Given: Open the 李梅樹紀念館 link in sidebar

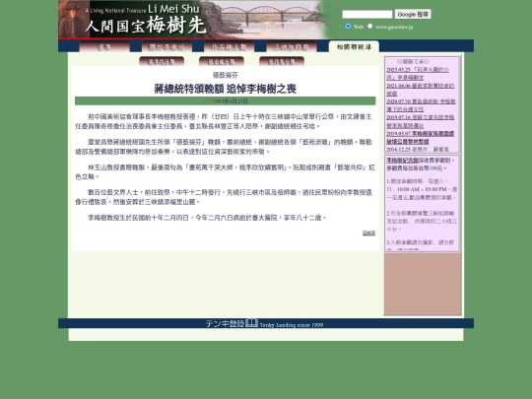Looking at the screenshot, I should [x=402, y=161].
